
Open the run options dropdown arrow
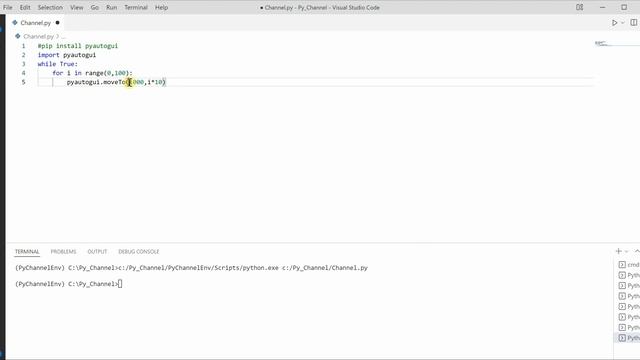coord(623,23)
